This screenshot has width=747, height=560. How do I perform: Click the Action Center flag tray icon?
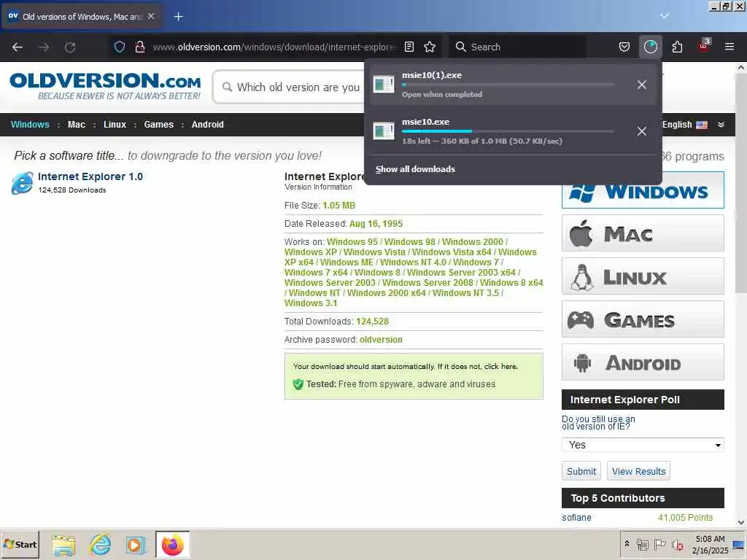point(659,544)
